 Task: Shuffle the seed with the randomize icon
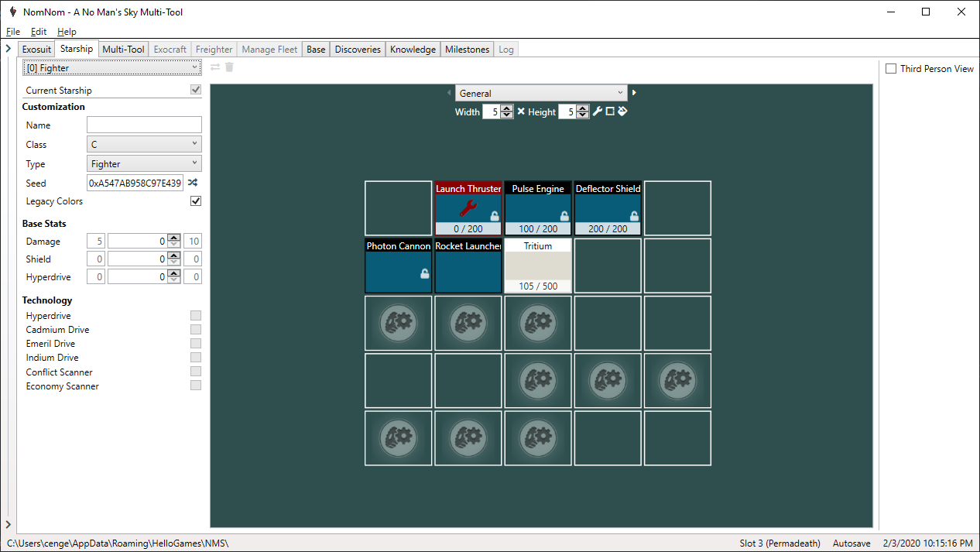pyautogui.click(x=193, y=183)
